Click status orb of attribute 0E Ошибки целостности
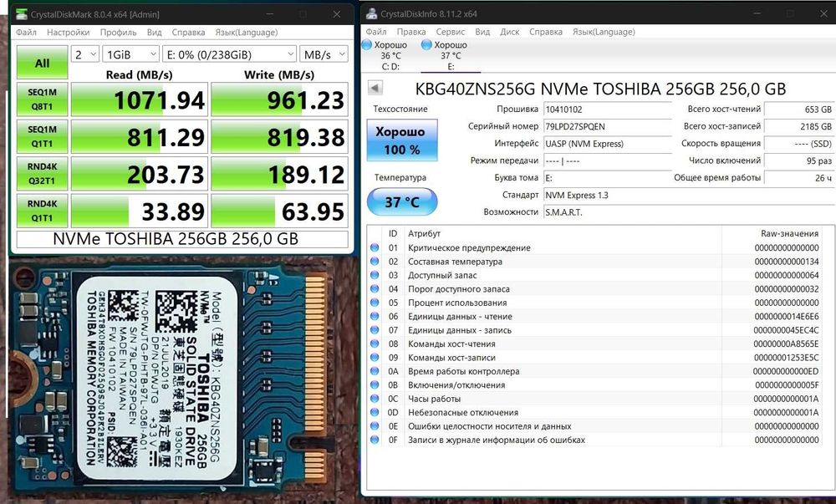 click(x=375, y=426)
